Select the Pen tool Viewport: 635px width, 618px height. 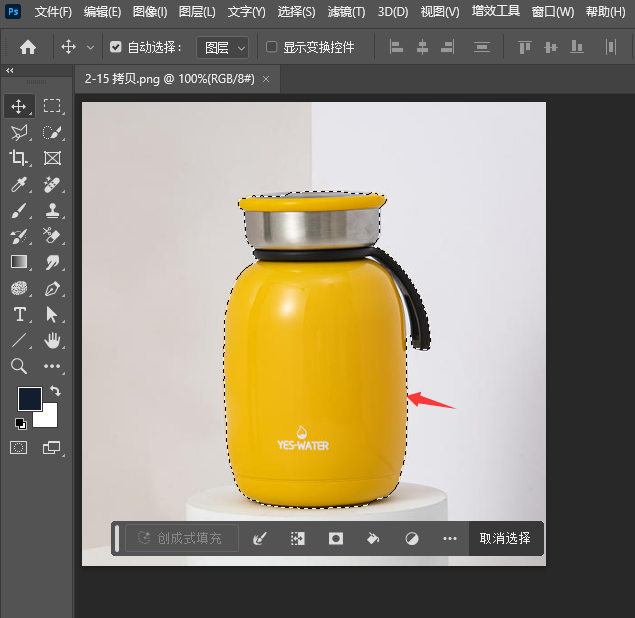tap(52, 288)
